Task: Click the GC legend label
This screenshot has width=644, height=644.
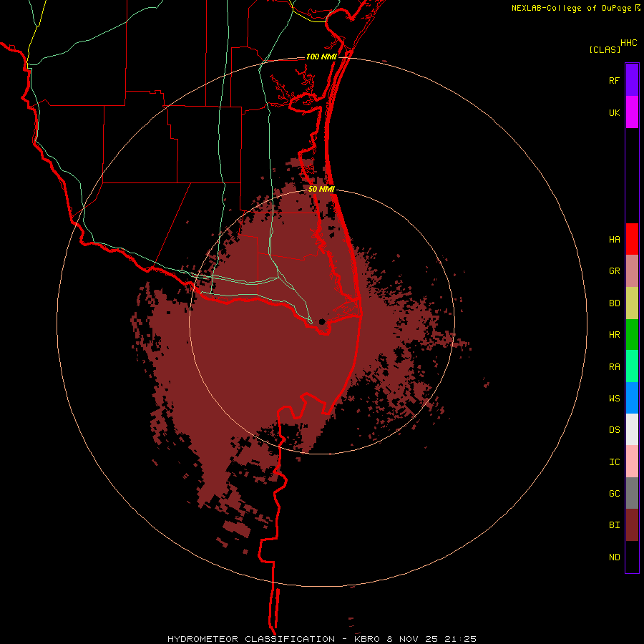Action: click(614, 494)
